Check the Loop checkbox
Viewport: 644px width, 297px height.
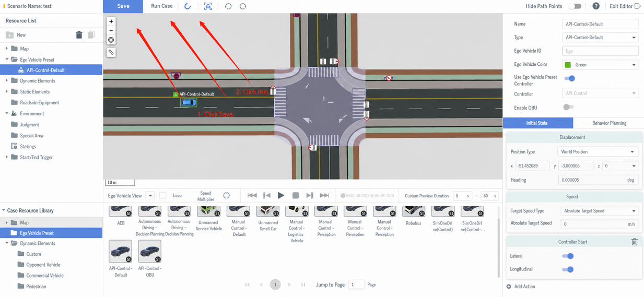pos(163,195)
